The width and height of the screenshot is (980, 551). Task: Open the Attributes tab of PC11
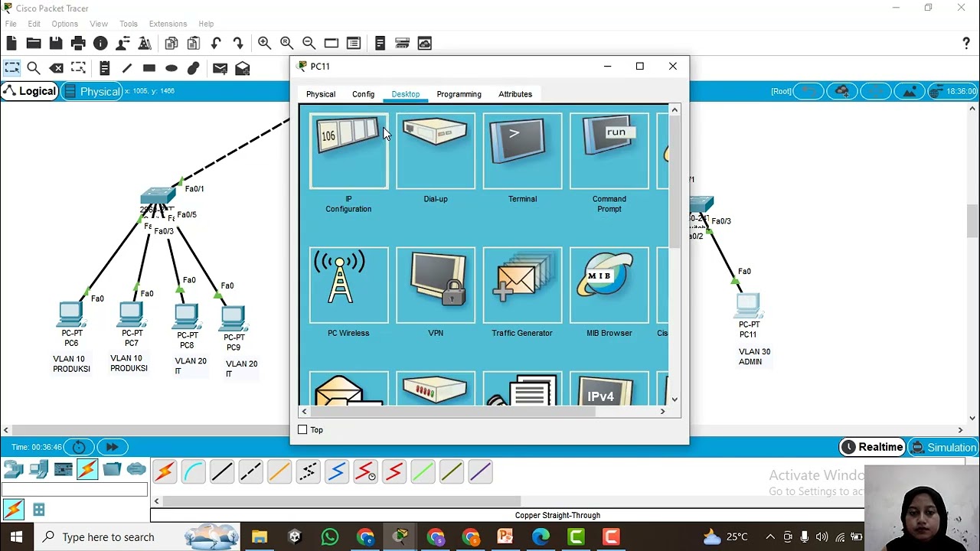click(515, 94)
